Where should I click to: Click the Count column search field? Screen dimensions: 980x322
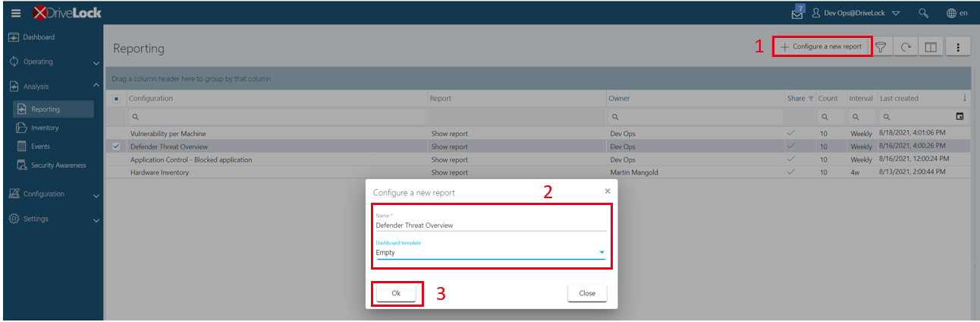pos(829,117)
